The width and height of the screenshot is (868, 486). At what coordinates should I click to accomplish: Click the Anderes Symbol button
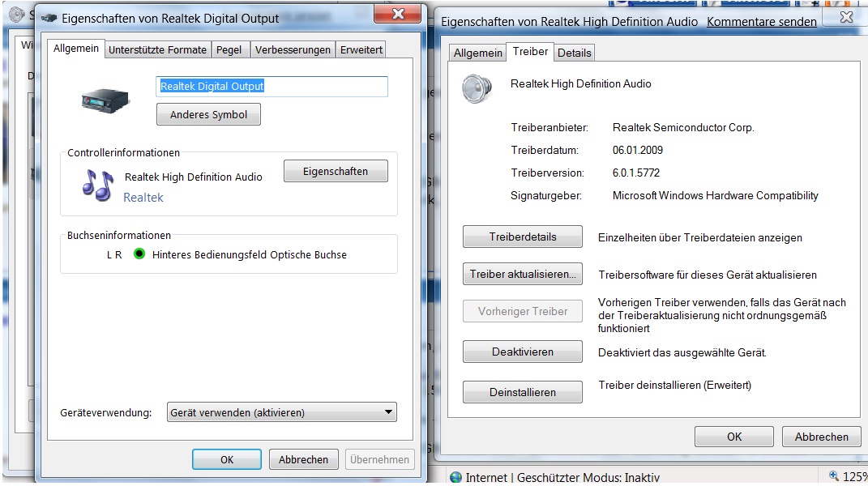point(209,114)
